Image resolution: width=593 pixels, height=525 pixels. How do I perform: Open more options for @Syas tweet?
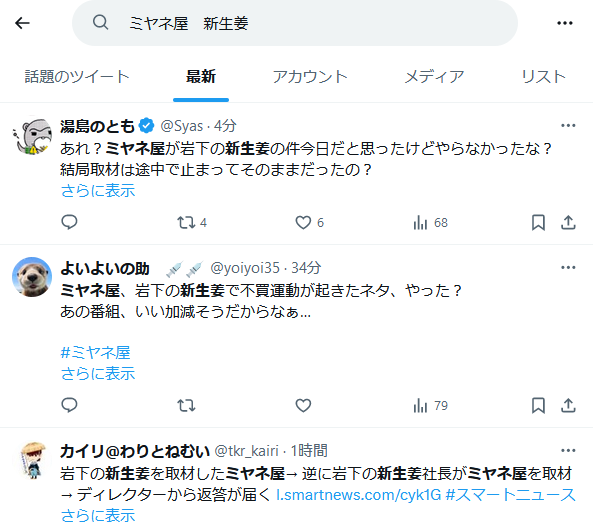pos(568,126)
